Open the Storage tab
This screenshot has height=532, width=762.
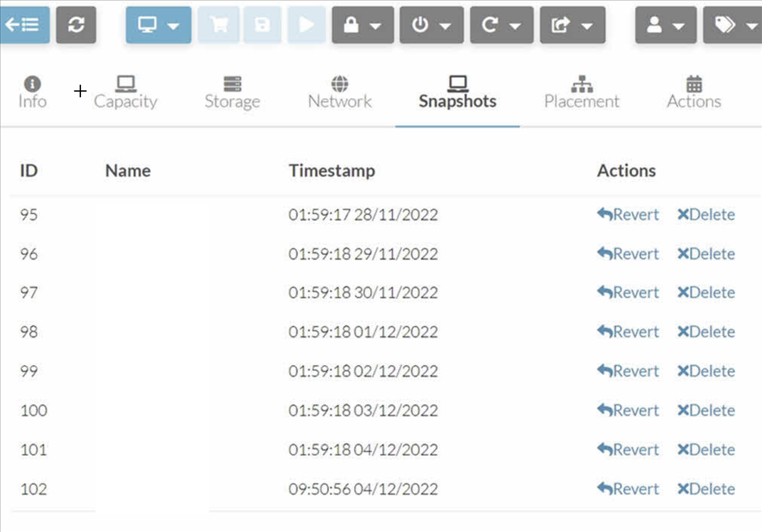(x=232, y=92)
